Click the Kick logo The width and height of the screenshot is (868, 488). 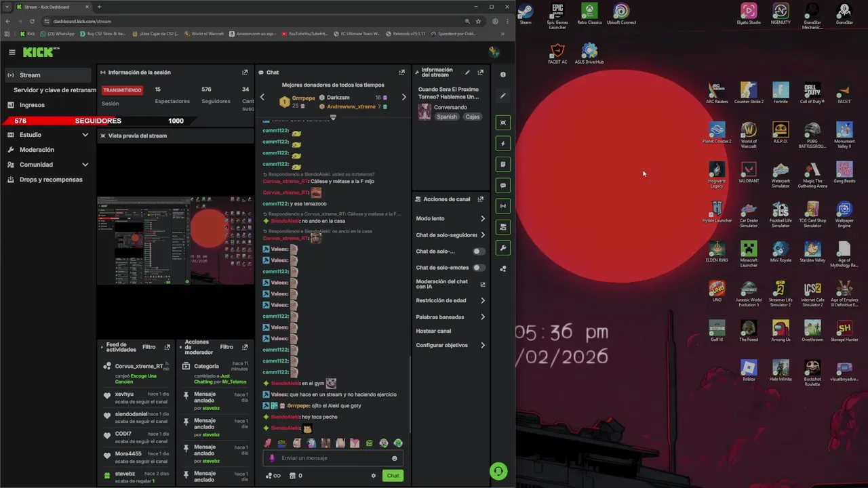pyautogui.click(x=41, y=52)
